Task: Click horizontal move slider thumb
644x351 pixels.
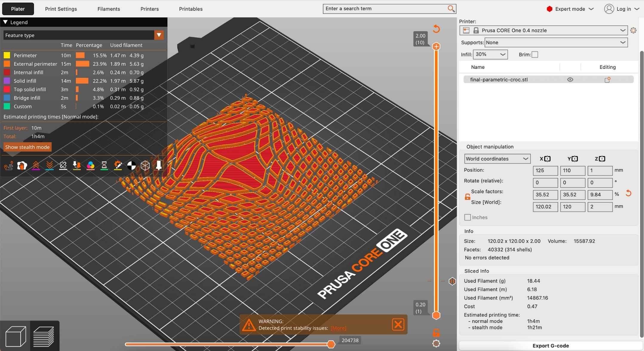Action: [x=331, y=344]
